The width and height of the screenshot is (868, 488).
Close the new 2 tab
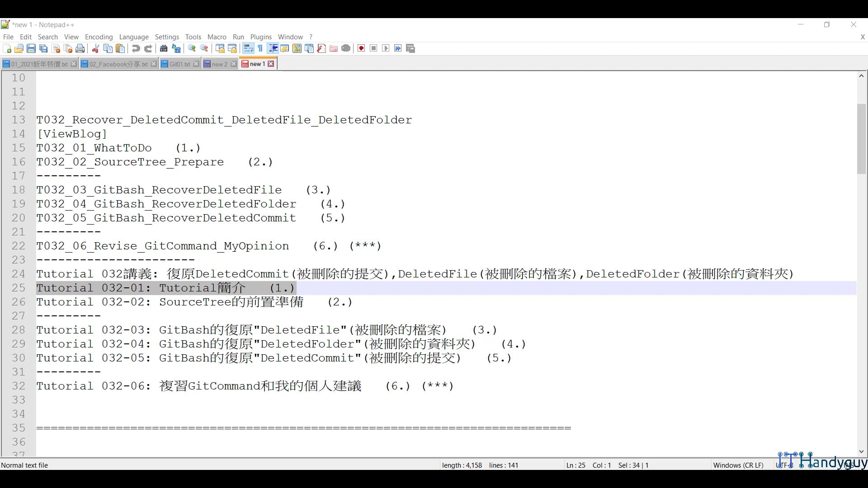(x=233, y=64)
